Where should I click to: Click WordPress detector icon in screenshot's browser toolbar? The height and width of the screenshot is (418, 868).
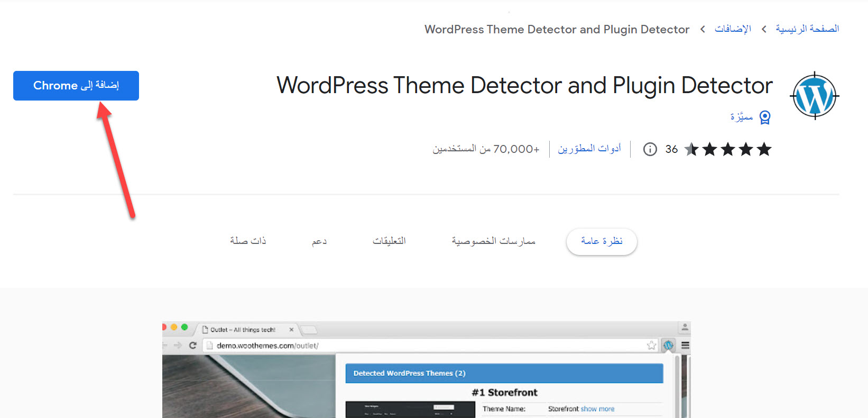[668, 346]
